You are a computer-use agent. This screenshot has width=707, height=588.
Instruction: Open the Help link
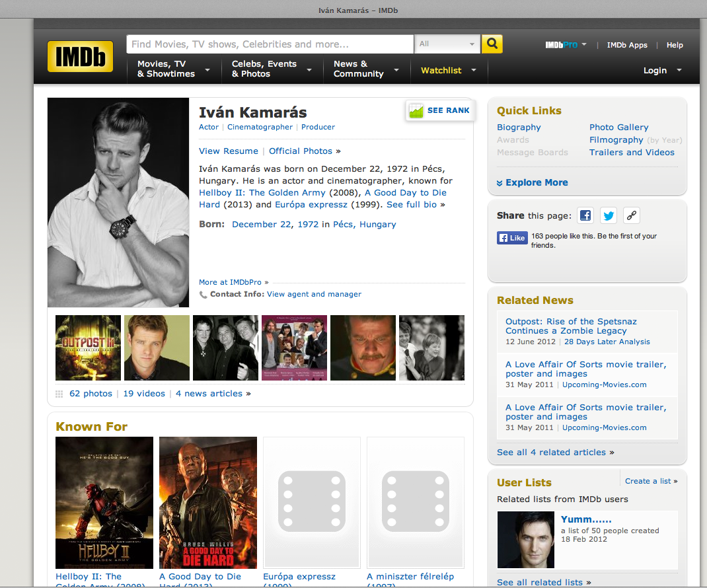tap(675, 45)
